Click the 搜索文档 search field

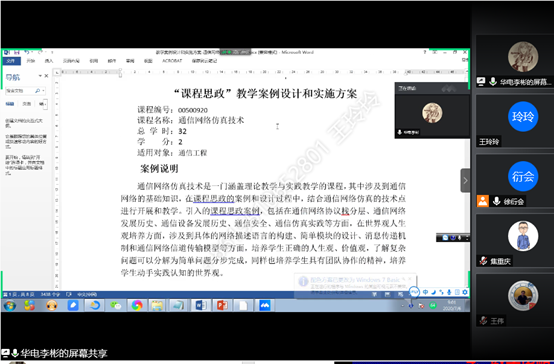[20, 91]
